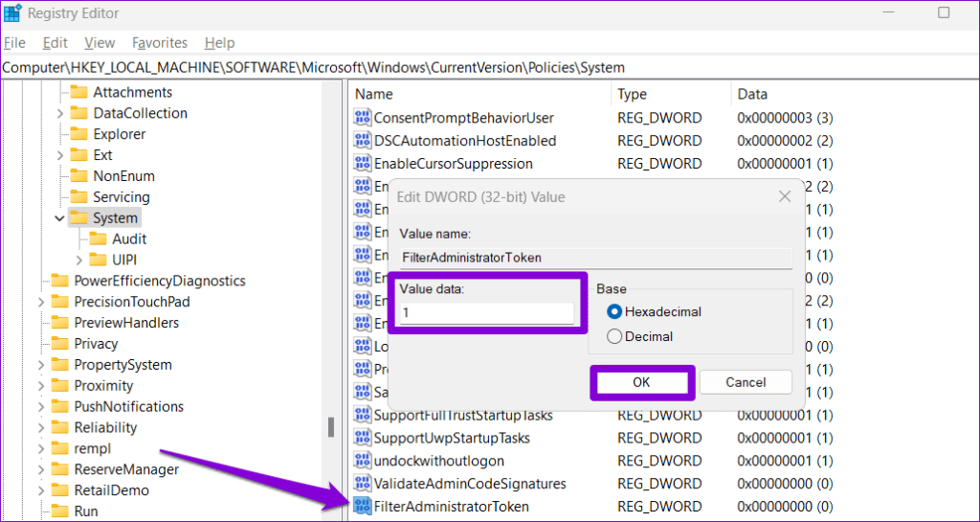Select the rempl key in tree

[93, 448]
